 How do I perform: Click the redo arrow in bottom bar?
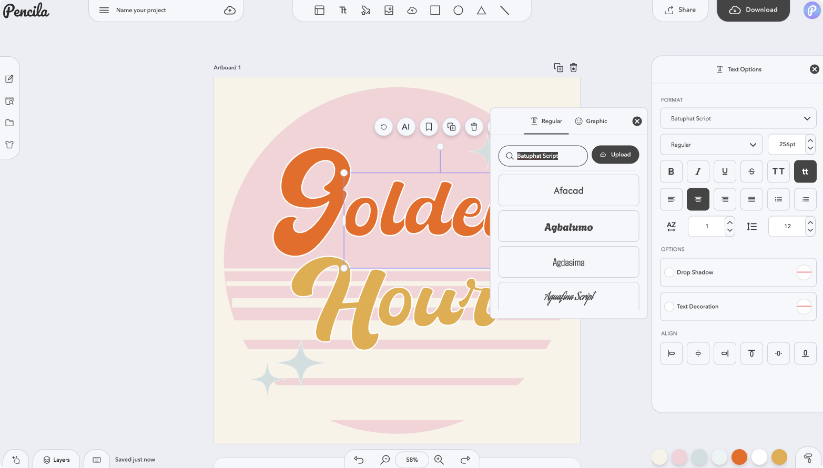465,459
